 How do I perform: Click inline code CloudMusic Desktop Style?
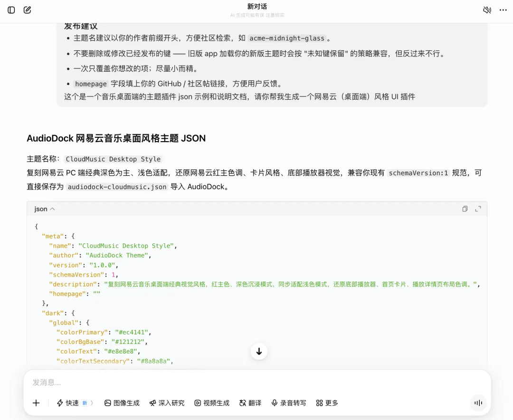coord(113,159)
